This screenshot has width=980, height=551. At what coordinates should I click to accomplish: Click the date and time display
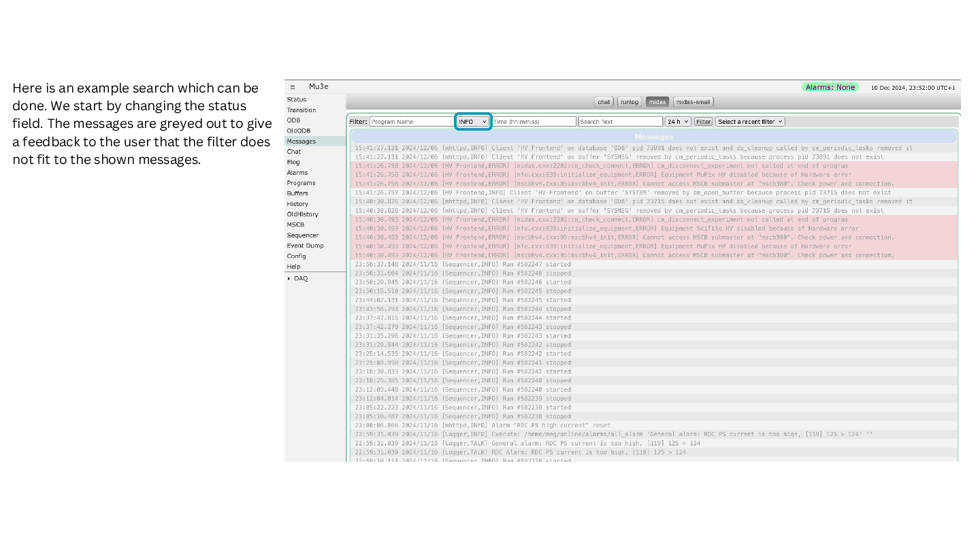tap(913, 88)
